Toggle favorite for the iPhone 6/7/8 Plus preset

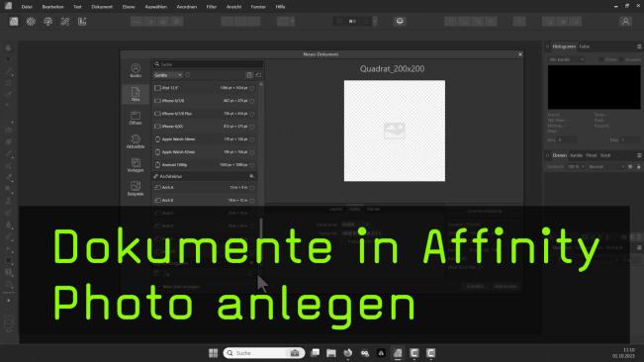(x=252, y=114)
